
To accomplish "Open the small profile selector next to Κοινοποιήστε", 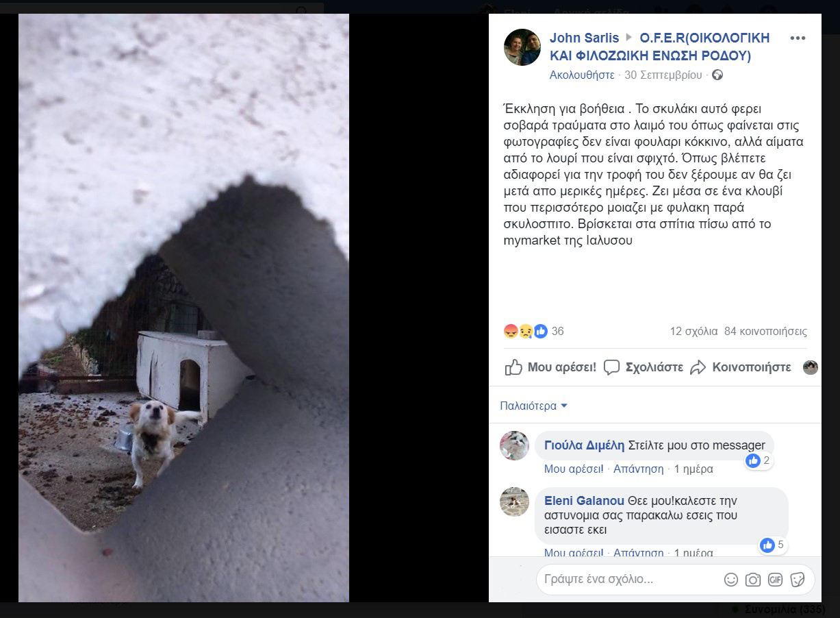I will [811, 367].
